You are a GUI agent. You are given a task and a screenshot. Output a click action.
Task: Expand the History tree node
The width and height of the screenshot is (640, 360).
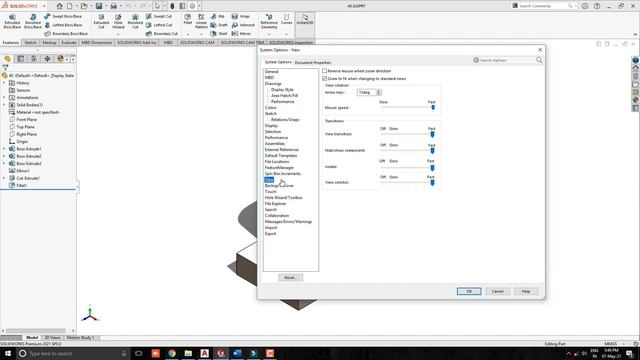click(4, 83)
